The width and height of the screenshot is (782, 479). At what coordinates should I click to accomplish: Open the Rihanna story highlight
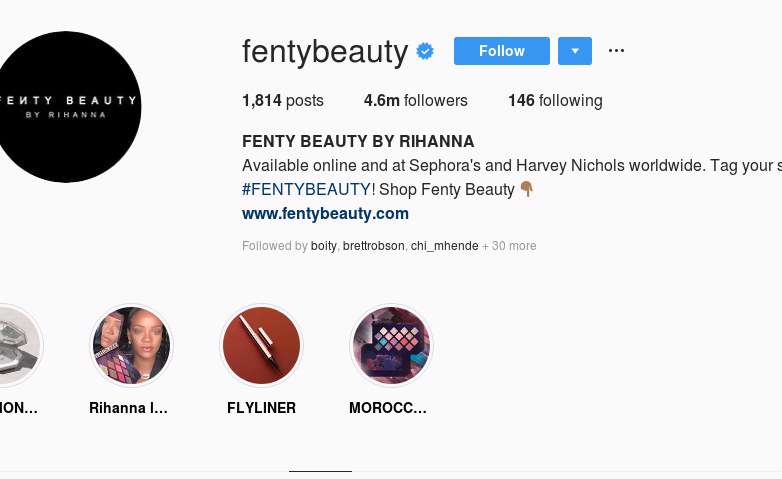pyautogui.click(x=131, y=346)
